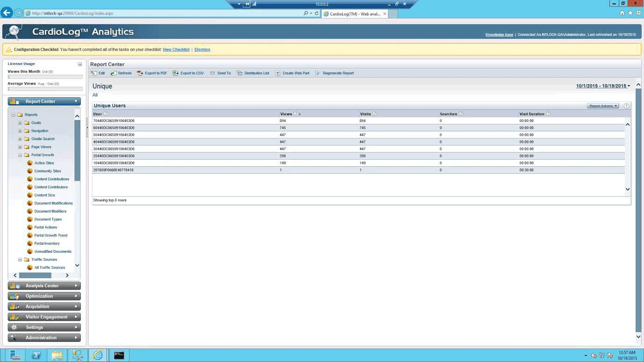Click the browser back arrow button
Screen dimensions: 644x362
point(7,13)
